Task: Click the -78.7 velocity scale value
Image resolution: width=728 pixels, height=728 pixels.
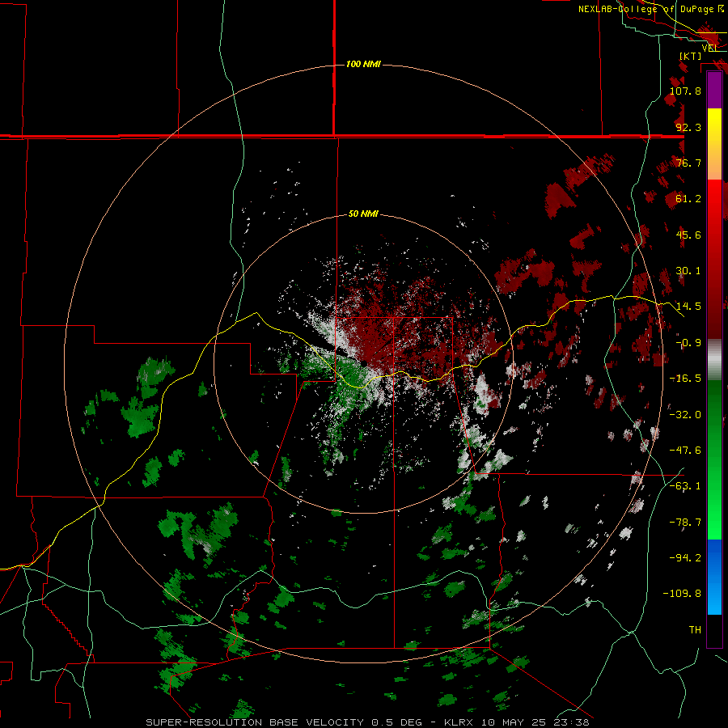Action: (685, 523)
